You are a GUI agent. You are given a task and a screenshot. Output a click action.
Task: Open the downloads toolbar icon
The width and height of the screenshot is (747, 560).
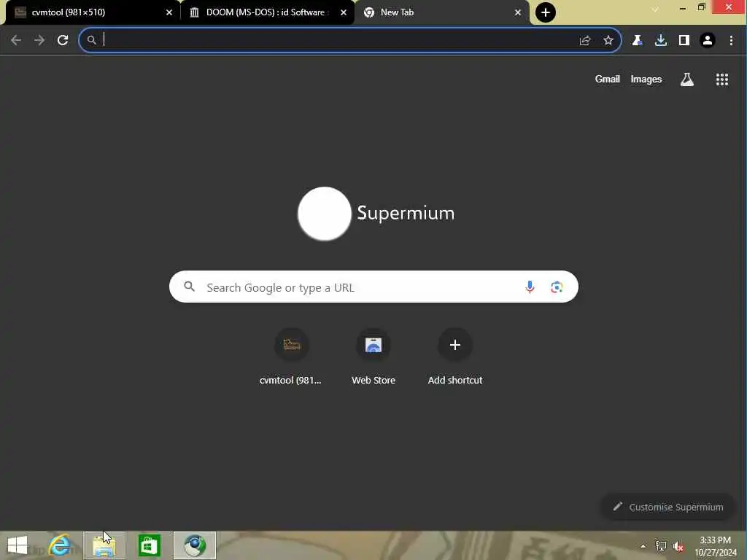coord(661,41)
